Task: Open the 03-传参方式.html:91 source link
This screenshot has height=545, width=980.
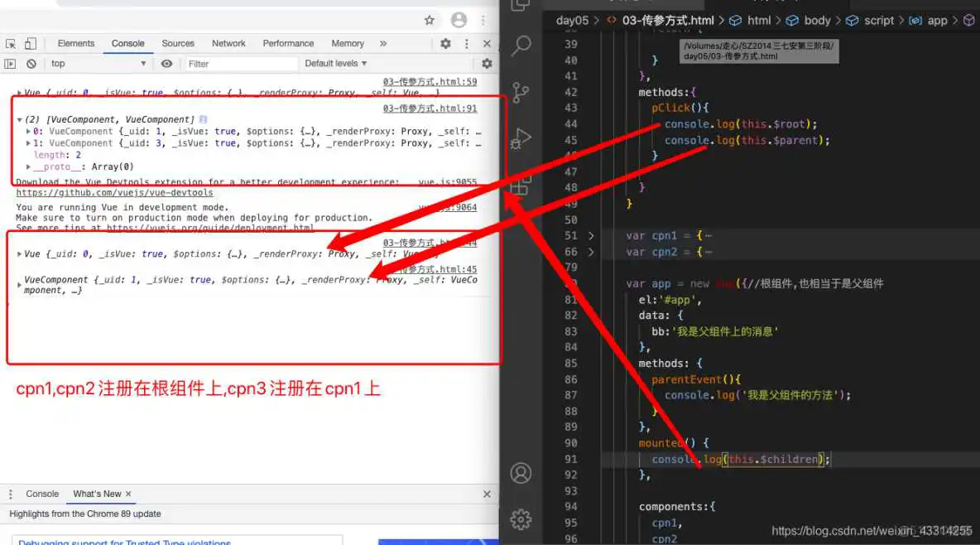Action: 430,109
